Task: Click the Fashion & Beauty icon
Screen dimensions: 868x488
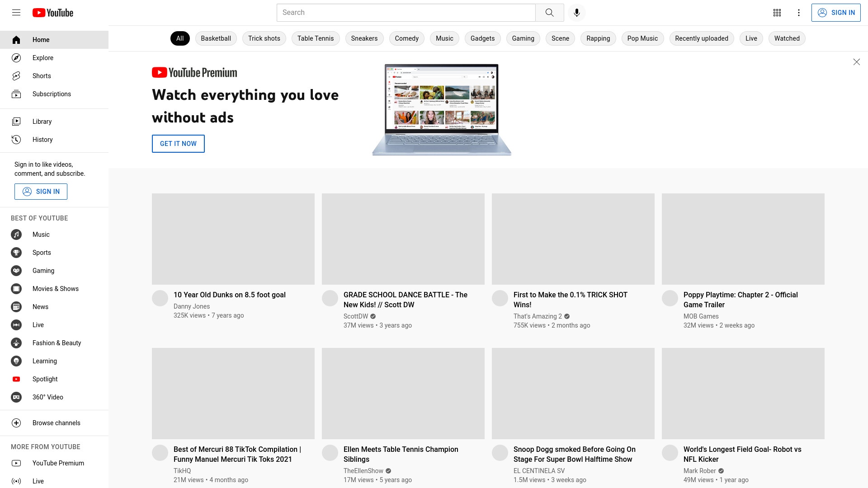Action: [x=16, y=343]
